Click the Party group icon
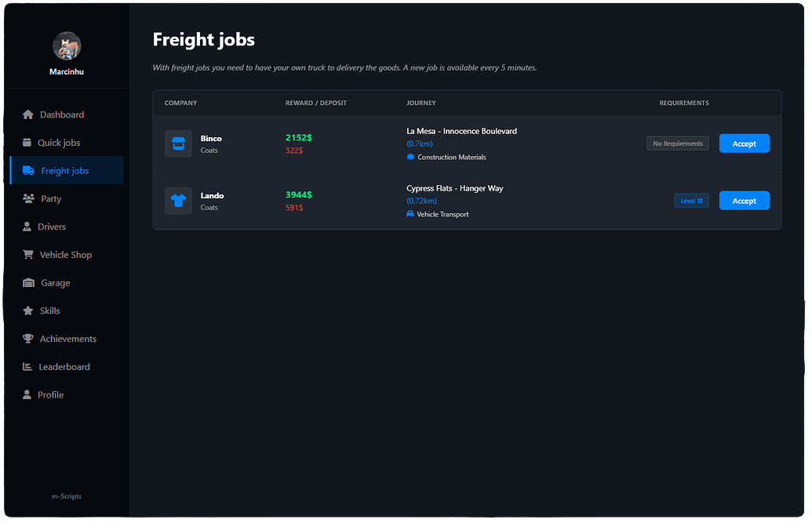812x523 pixels. click(28, 198)
